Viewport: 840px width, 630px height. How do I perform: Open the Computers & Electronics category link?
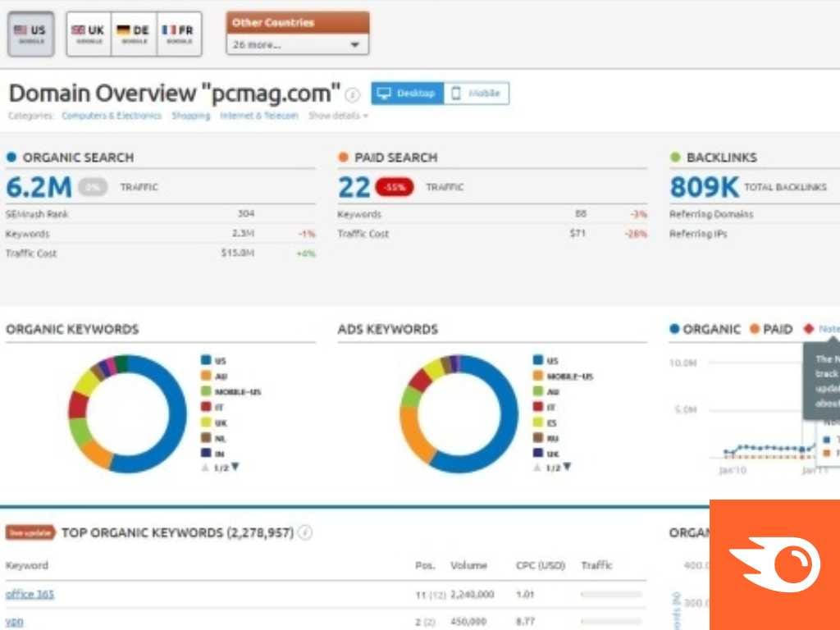click(112, 116)
